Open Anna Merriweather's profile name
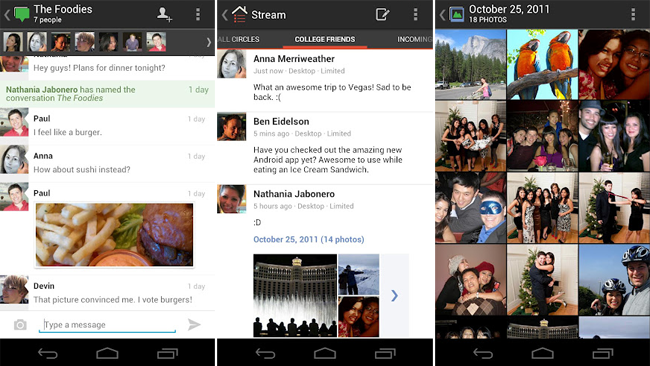 [294, 59]
